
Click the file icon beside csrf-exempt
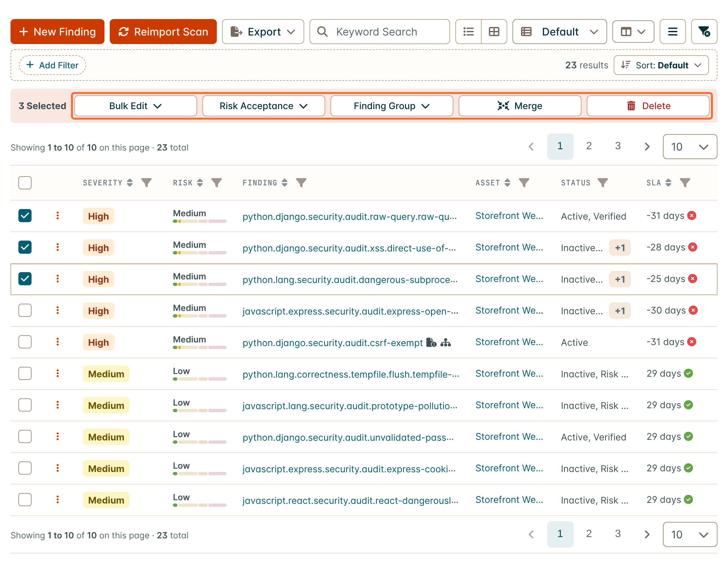coord(431,342)
